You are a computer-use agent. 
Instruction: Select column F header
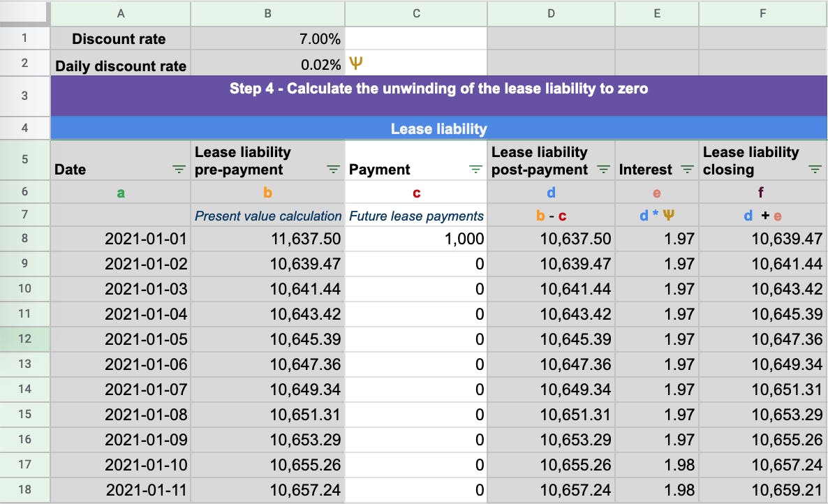(x=762, y=13)
